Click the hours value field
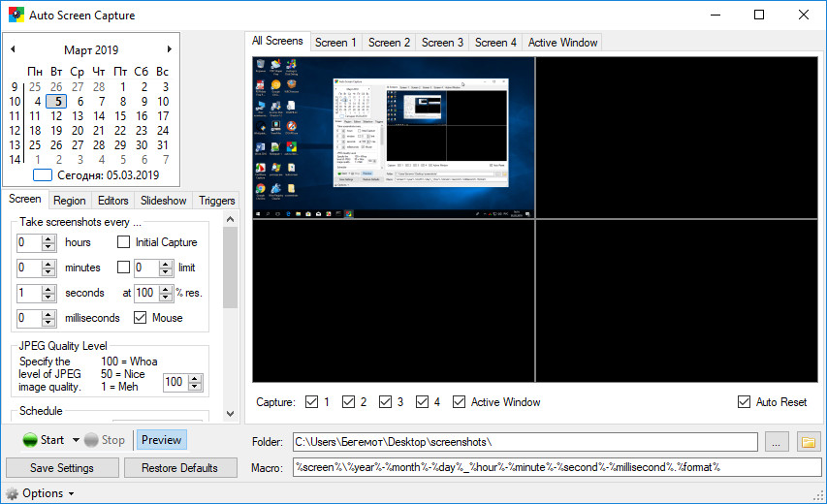Image resolution: width=827 pixels, height=504 pixels. [x=29, y=242]
